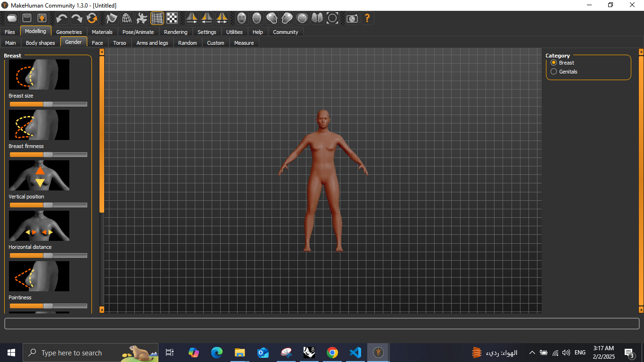Undo the last change

61,18
